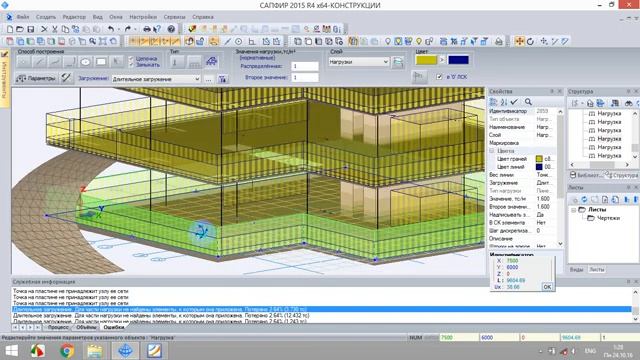
Task: Click Цвет граней yellow swatch in properties
Action: [539, 159]
